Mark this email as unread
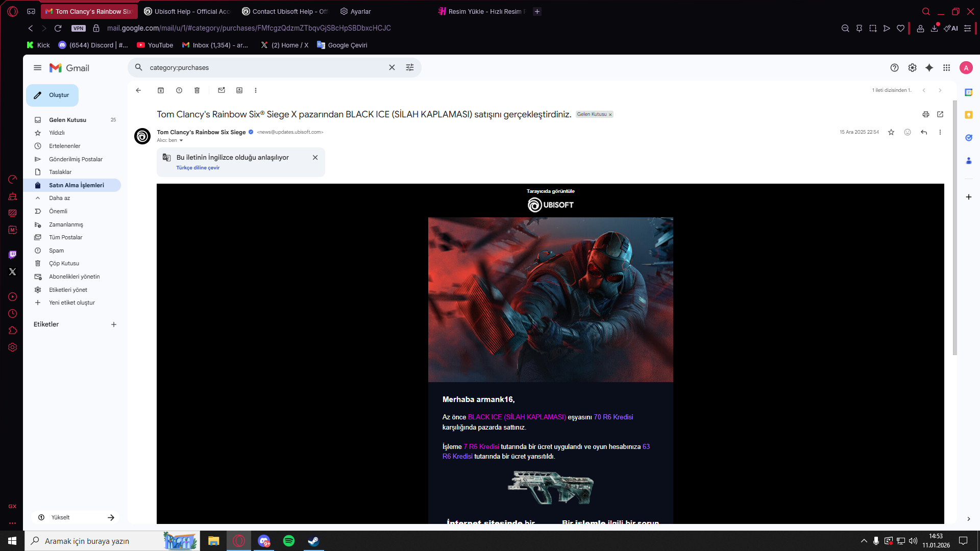Image resolution: width=980 pixels, height=551 pixels. (222, 90)
